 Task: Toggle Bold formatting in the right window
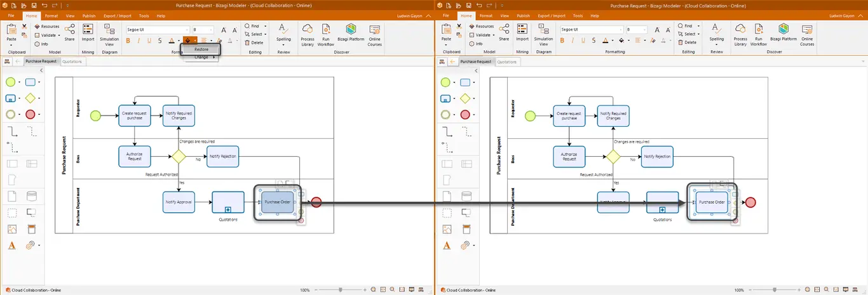(x=562, y=41)
